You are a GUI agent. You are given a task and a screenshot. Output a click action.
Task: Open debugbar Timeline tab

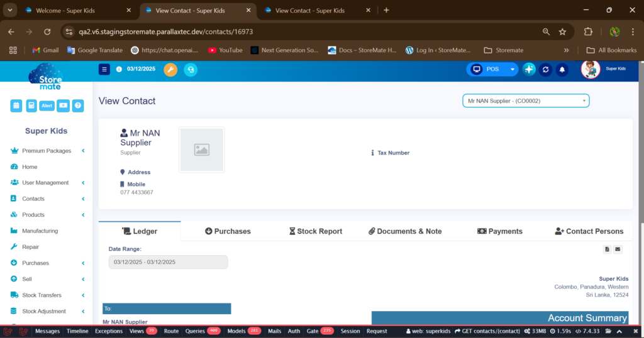click(x=77, y=331)
